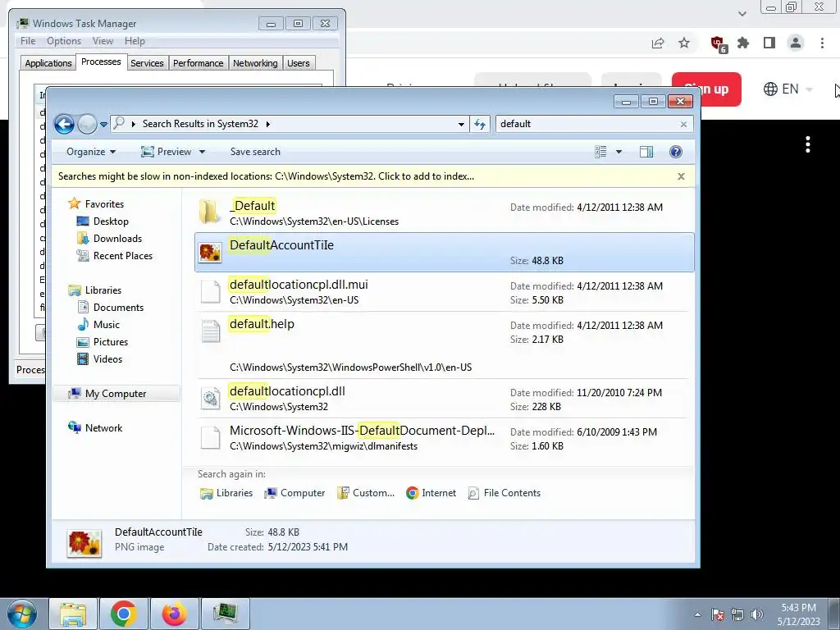Image resolution: width=840 pixels, height=630 pixels.
Task: Toggle the browser side panel icon
Action: click(x=769, y=43)
